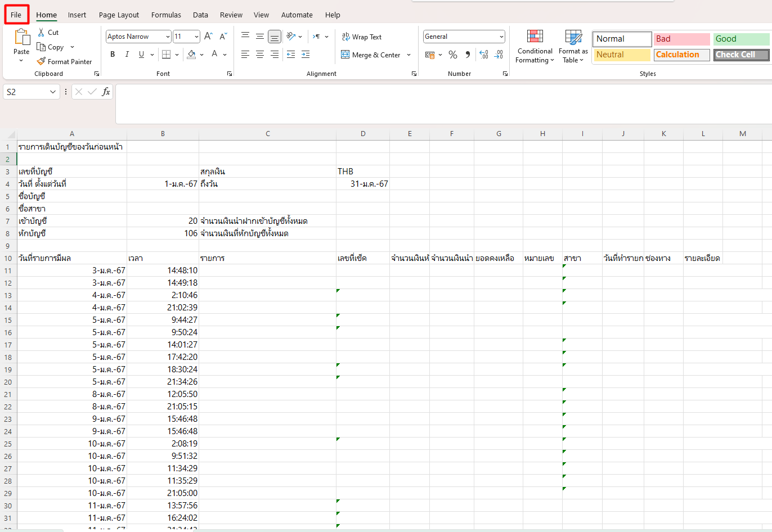The height and width of the screenshot is (532, 772).
Task: Expand the Borders options arrow
Action: click(177, 55)
